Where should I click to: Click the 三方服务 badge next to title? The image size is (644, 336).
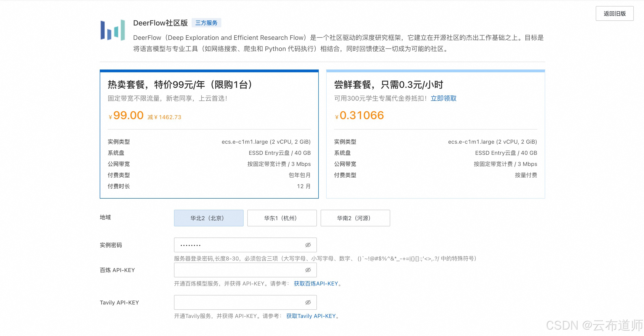point(206,23)
